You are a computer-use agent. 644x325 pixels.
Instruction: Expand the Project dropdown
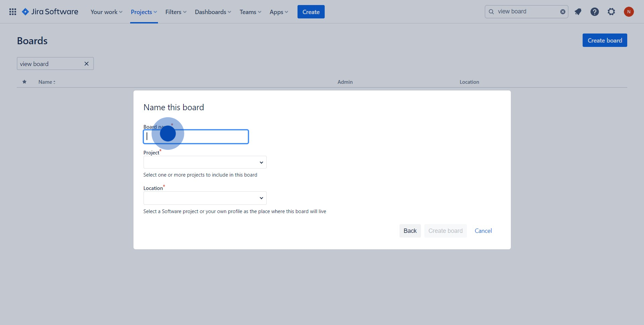(205, 162)
